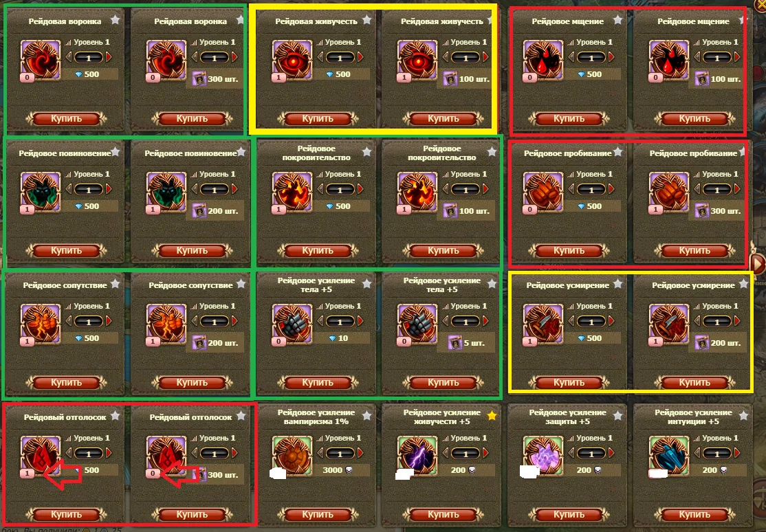Click the Рейдовая воронка icon priced 500 diamonds
The image size is (766, 532).
click(x=41, y=60)
